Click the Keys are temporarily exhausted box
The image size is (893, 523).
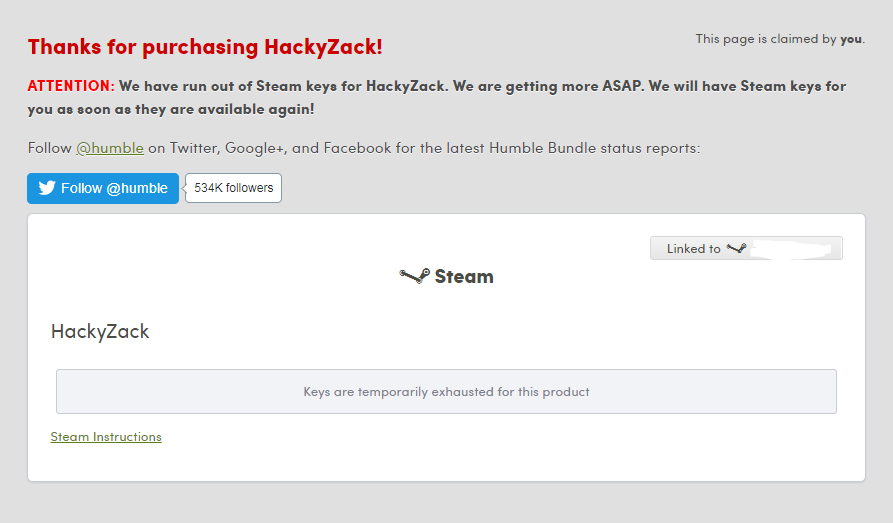coord(446,391)
